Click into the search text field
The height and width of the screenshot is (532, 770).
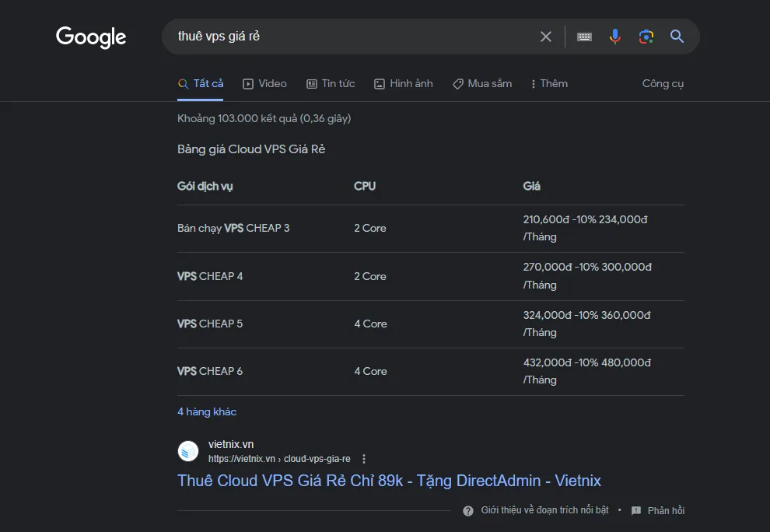coord(350,37)
